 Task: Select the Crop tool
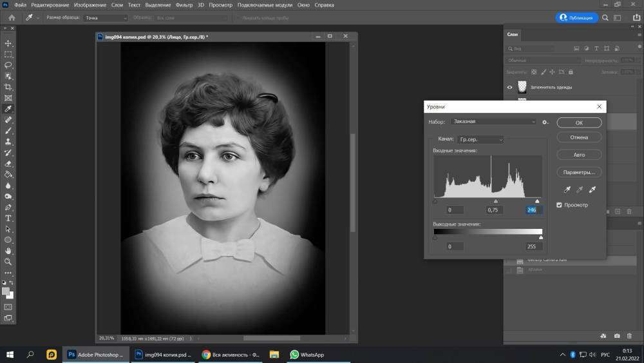click(8, 87)
